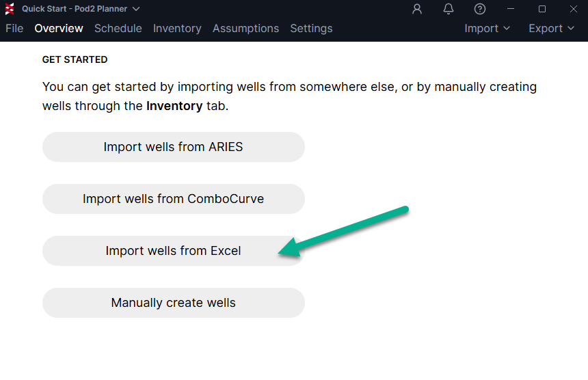588x380 pixels.
Task: Select the Overview tab
Action: point(59,29)
